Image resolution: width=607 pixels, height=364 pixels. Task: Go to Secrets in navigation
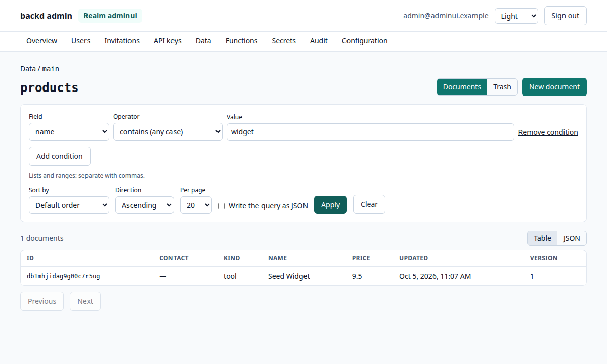point(284,41)
